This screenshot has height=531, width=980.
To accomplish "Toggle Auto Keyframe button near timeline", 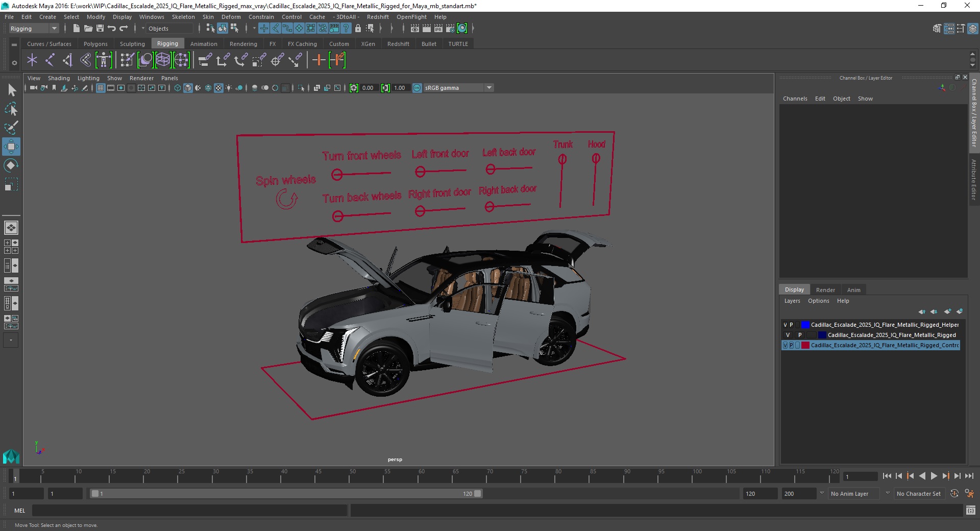I will point(954,494).
